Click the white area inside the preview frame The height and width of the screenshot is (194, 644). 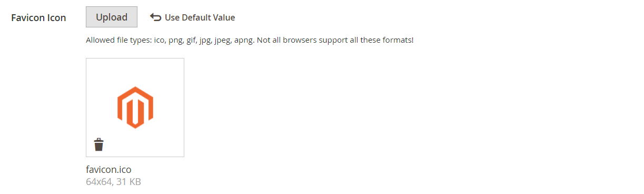click(163, 74)
